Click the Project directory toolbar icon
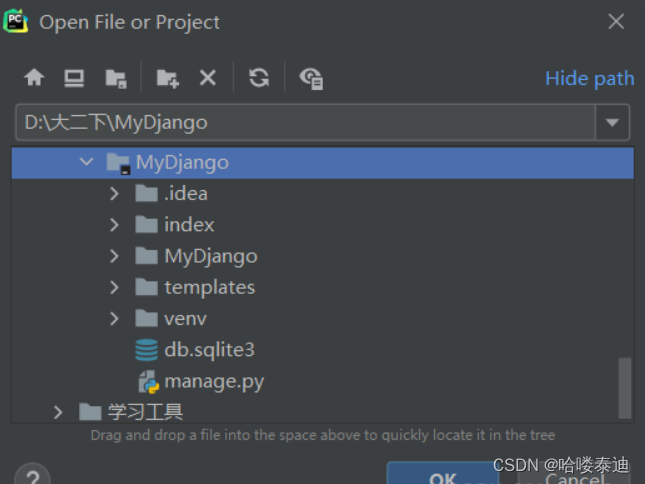Image resolution: width=645 pixels, height=484 pixels. pyautogui.click(x=116, y=78)
